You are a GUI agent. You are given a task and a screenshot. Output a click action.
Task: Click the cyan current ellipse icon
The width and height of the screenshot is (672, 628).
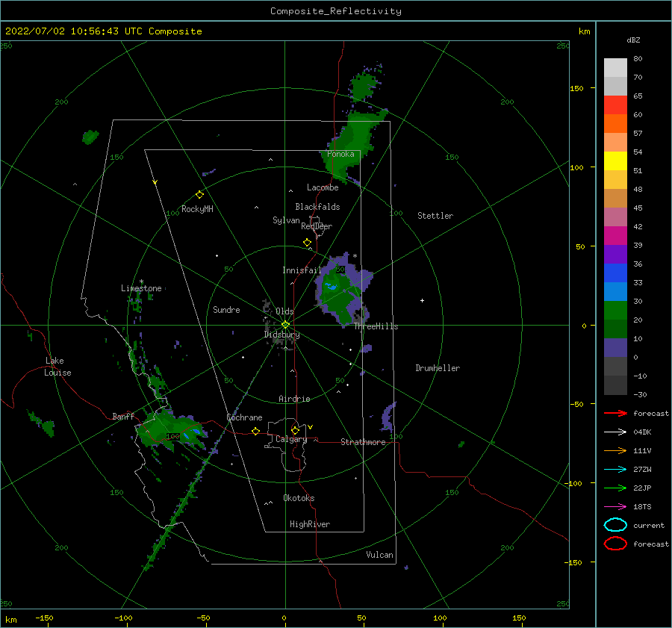click(615, 525)
